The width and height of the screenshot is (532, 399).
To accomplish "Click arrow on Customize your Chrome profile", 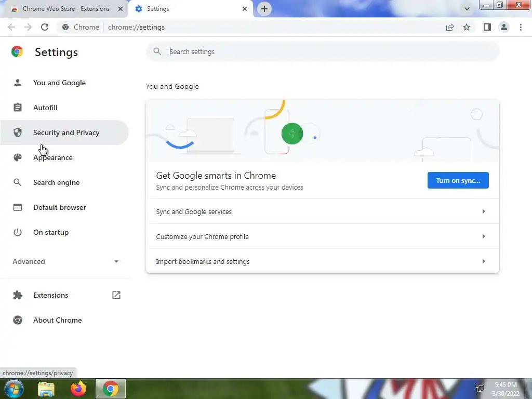I will click(484, 236).
